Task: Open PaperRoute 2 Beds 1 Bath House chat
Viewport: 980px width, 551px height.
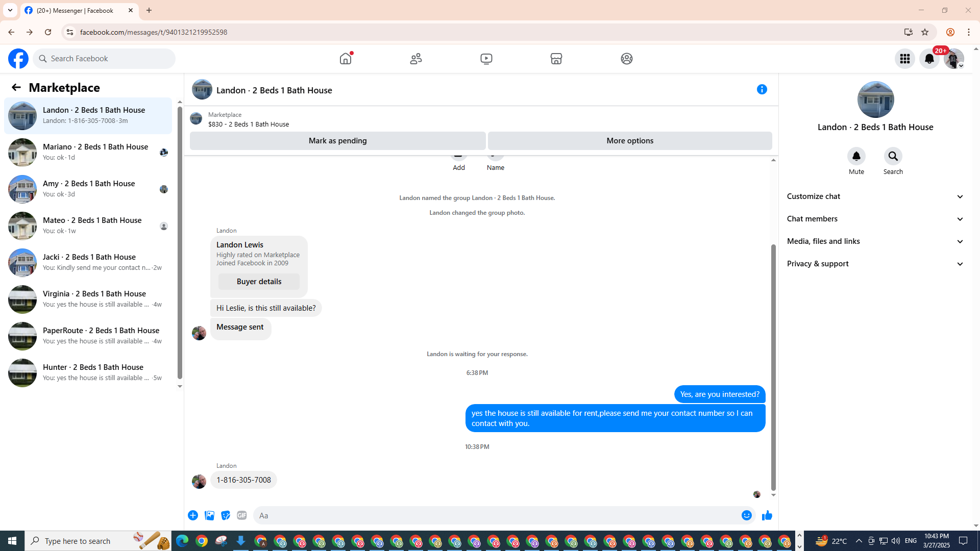Action: 88,336
